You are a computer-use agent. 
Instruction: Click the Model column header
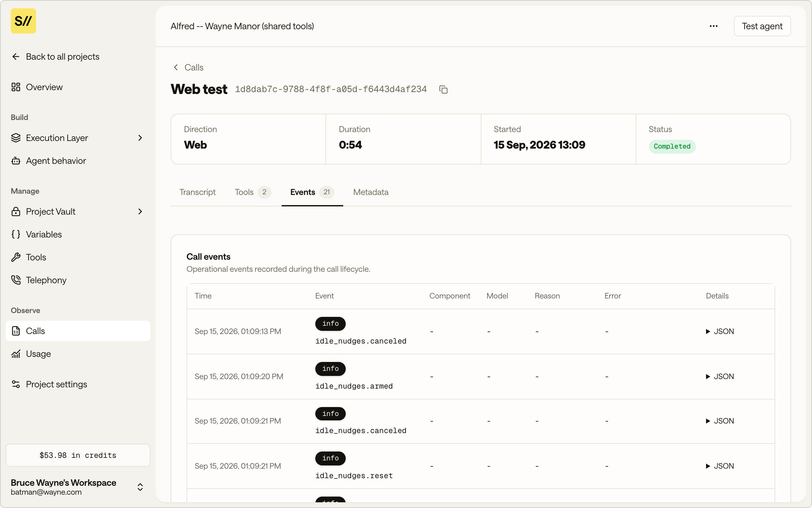coord(497,296)
